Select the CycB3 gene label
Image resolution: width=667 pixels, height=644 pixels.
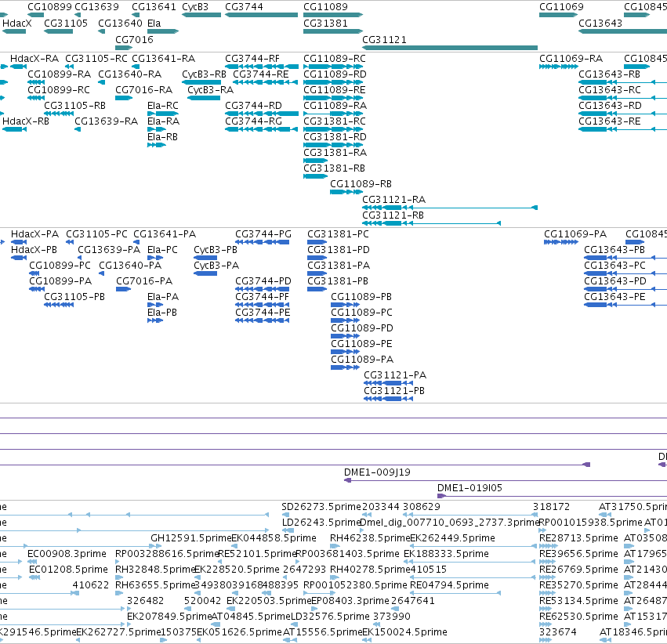pyautogui.click(x=195, y=7)
